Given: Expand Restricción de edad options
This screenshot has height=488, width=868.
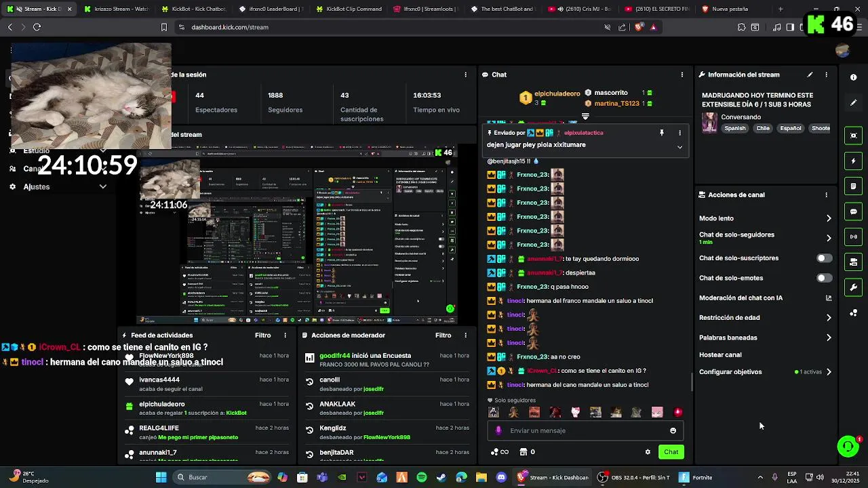Looking at the screenshot, I should [829, 317].
